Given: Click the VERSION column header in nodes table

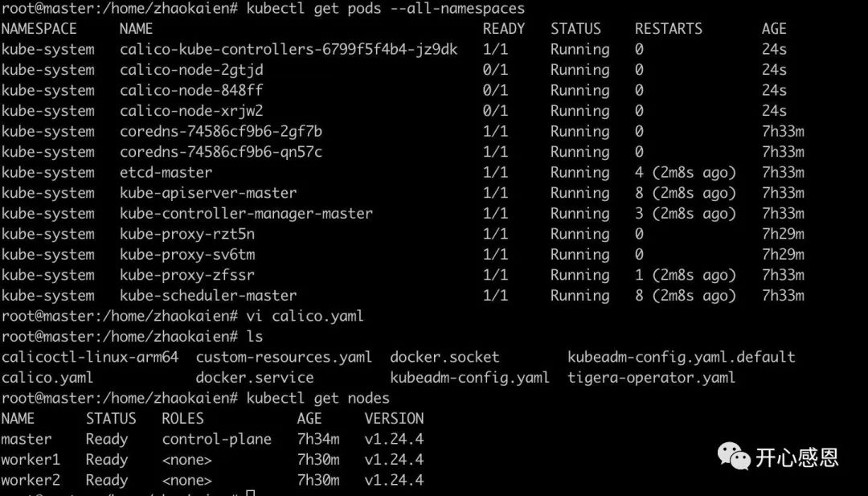Looking at the screenshot, I should (x=394, y=419).
